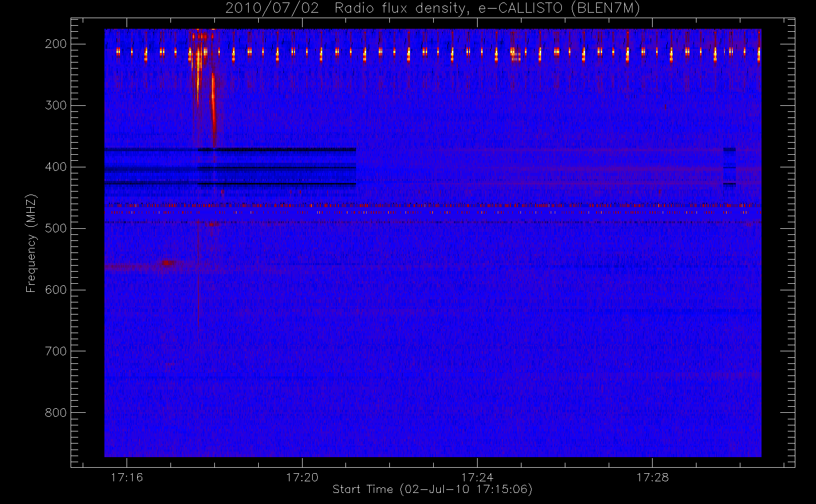Click the 800 frequency tick label

[x=56, y=413]
